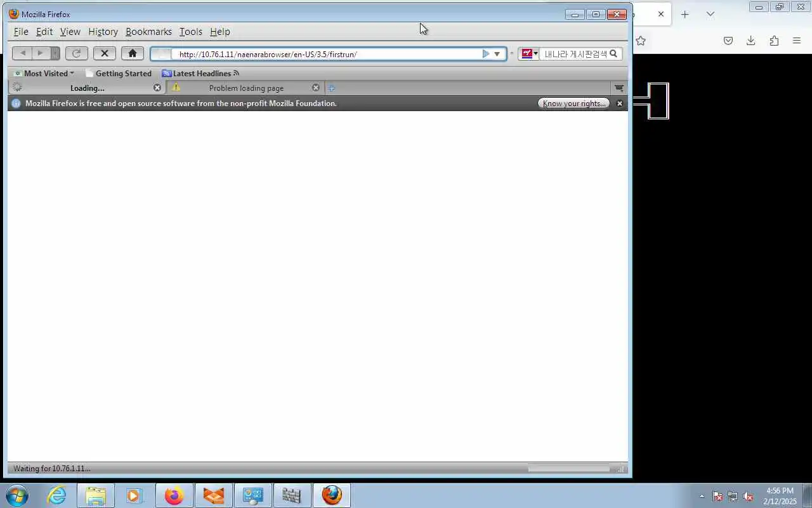
Task: Open the Control Panel taskbar item
Action: 253,495
